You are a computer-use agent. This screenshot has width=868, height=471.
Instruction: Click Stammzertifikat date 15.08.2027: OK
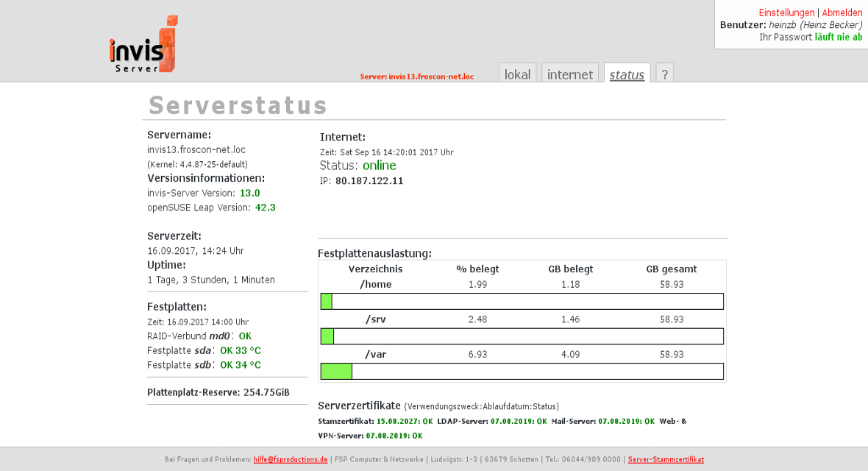click(405, 421)
